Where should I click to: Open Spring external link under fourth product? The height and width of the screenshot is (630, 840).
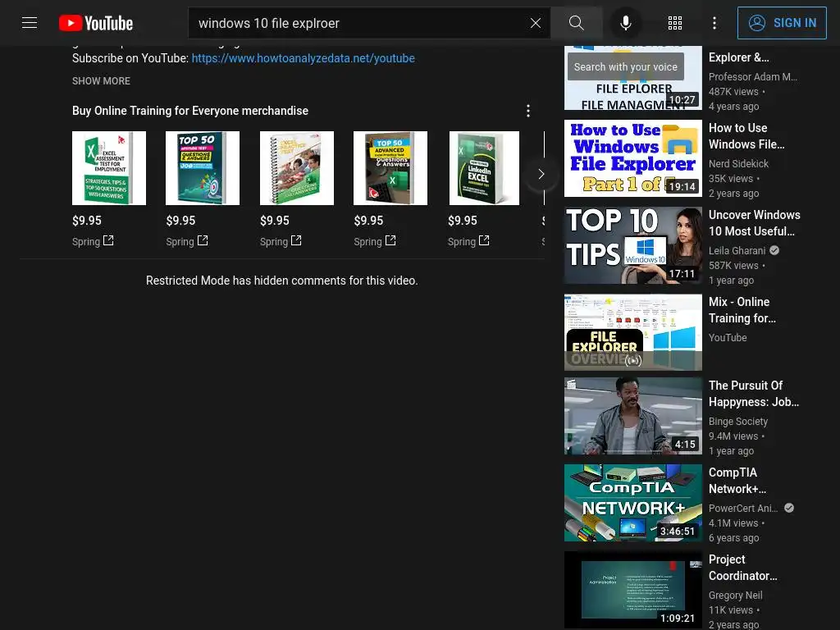pyautogui.click(x=375, y=242)
